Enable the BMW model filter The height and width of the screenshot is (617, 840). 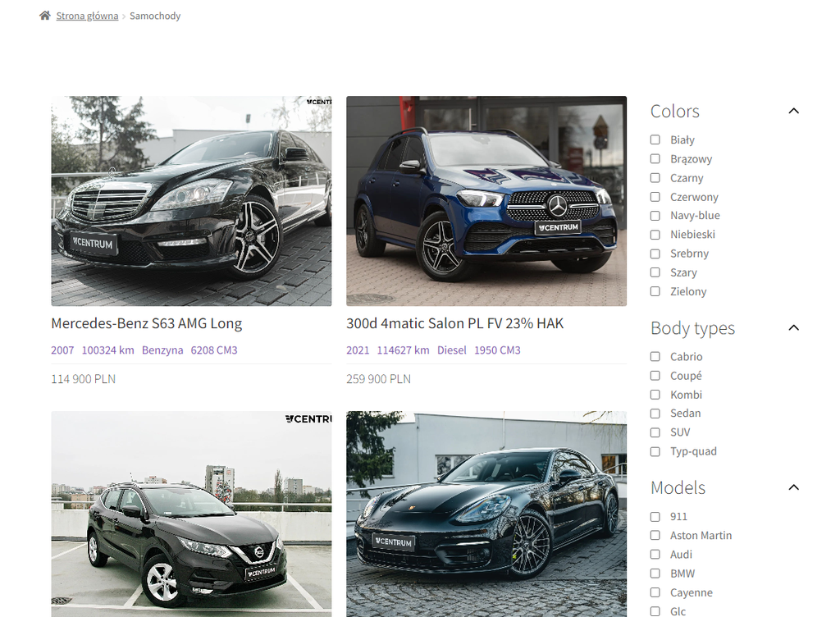pos(655,574)
